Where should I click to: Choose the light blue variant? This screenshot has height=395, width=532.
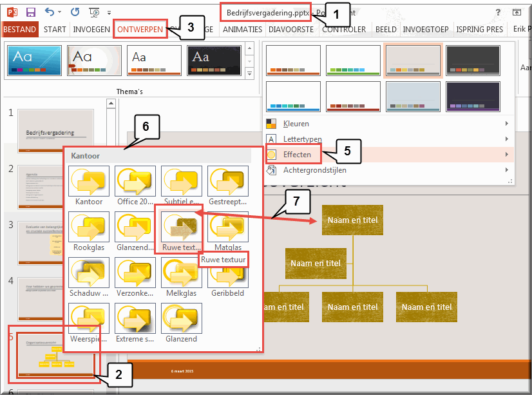413,97
